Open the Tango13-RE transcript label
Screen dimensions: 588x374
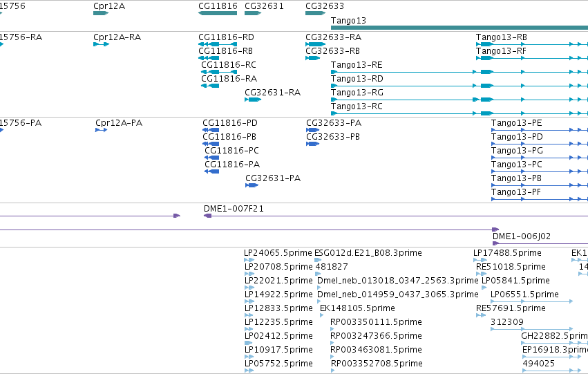tap(357, 65)
